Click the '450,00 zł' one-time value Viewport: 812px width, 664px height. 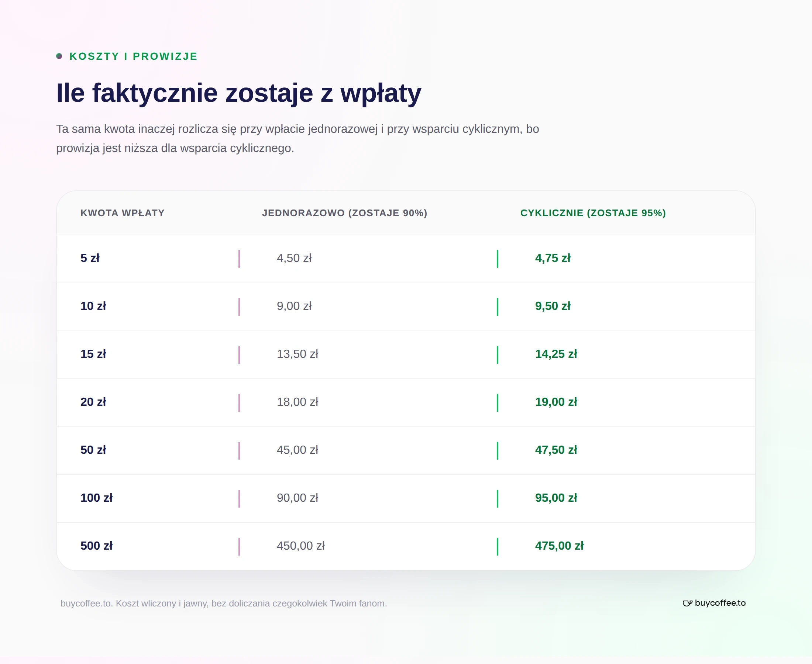301,546
